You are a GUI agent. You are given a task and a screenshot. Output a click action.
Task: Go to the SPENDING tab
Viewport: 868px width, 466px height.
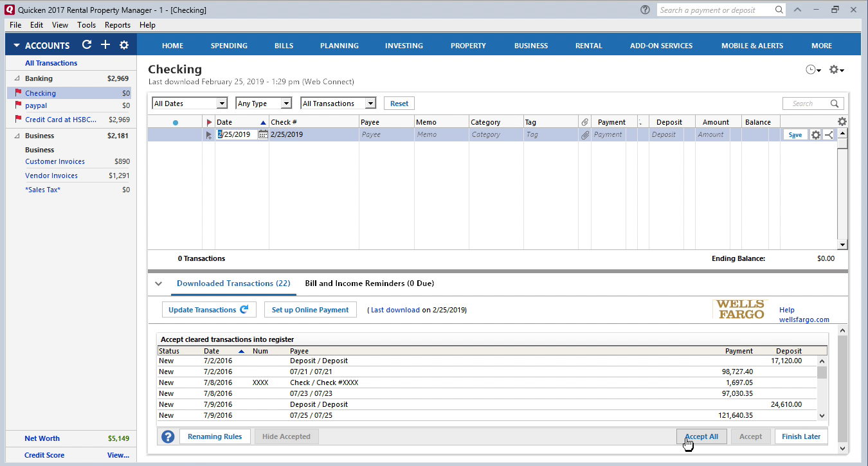229,46
